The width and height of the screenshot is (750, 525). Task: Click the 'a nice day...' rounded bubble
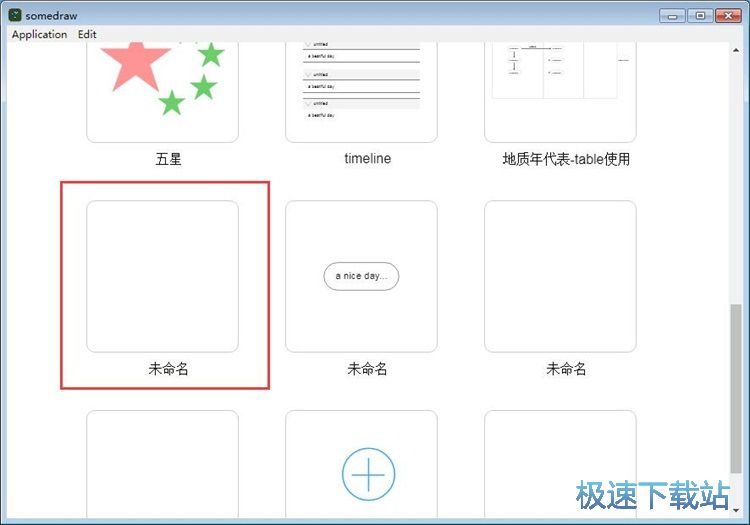tap(361, 276)
